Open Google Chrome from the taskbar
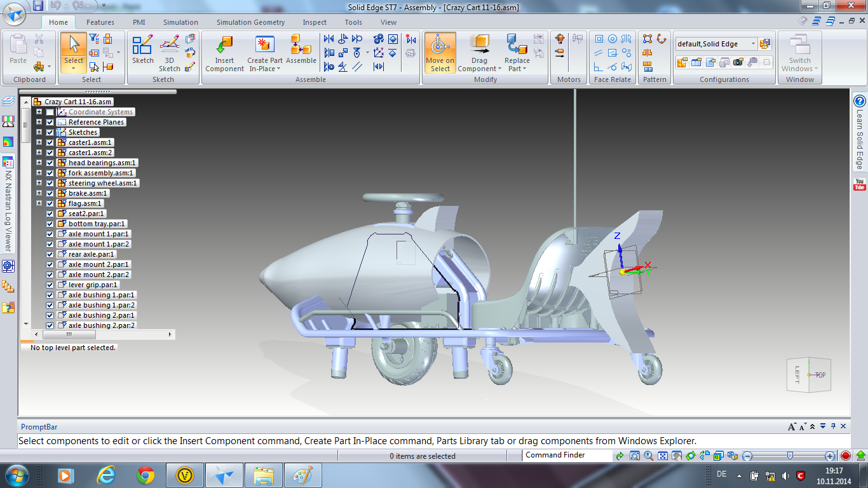 (x=146, y=475)
